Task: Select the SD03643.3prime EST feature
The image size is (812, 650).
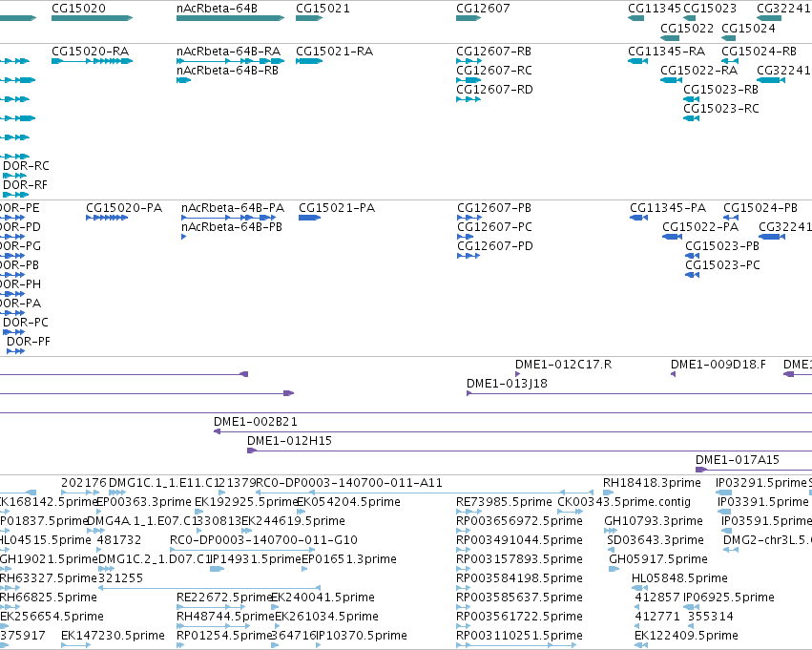Action: point(611,550)
